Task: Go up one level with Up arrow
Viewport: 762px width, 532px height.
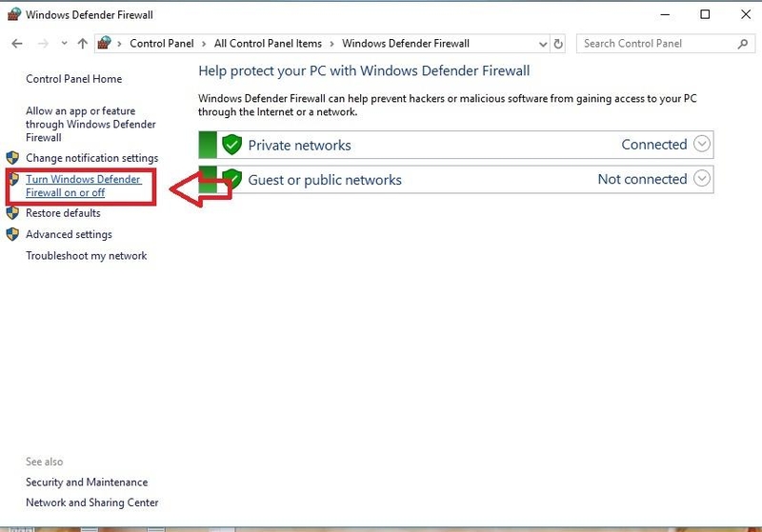Action: point(83,44)
